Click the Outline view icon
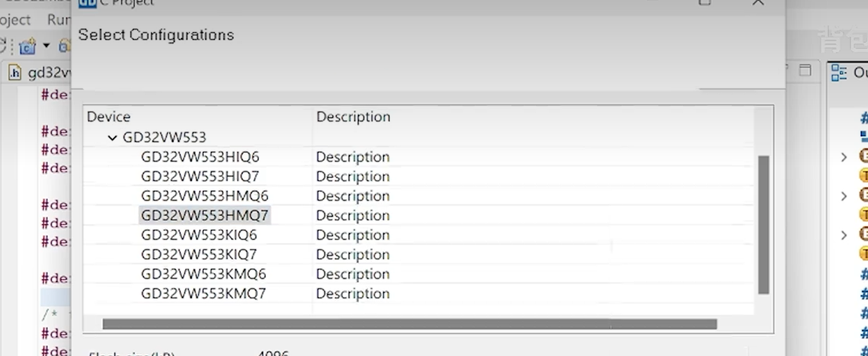This screenshot has height=356, width=868. tap(839, 73)
